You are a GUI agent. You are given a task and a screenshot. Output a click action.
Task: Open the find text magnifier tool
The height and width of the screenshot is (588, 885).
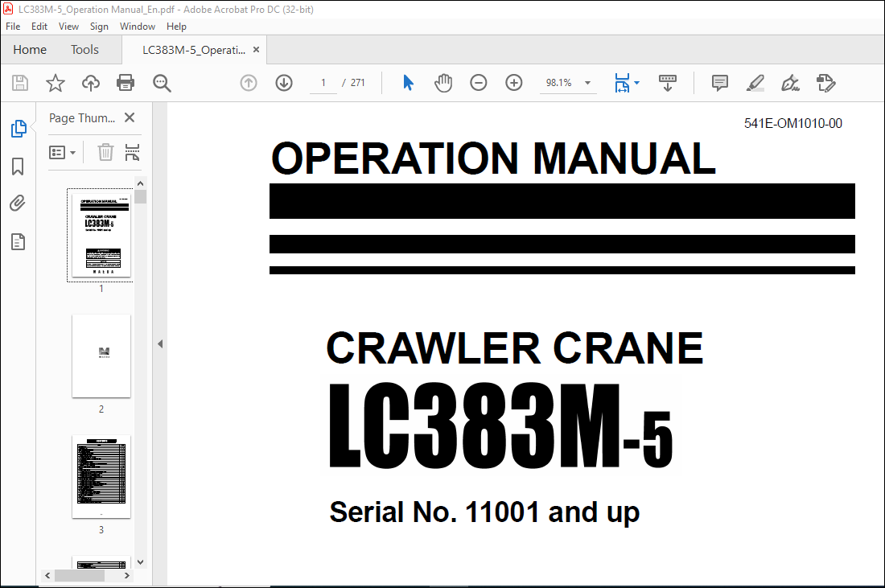[x=162, y=83]
